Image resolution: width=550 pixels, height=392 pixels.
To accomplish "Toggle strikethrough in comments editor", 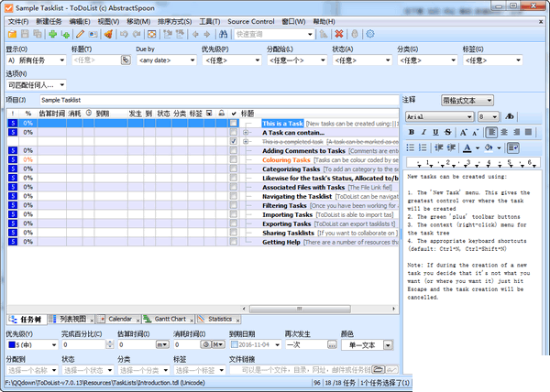I will pyautogui.click(x=447, y=132).
